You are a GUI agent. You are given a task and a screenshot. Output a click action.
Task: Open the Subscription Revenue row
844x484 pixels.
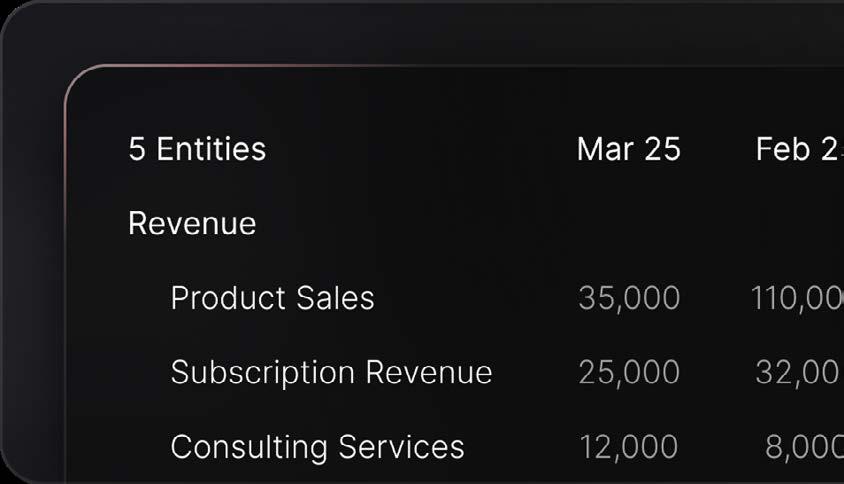click(332, 373)
